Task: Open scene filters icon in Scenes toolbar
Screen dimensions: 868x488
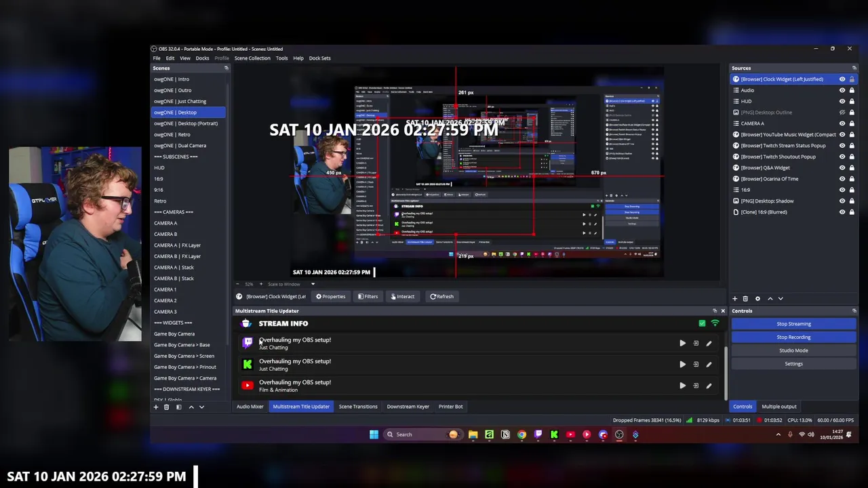Action: [178, 407]
